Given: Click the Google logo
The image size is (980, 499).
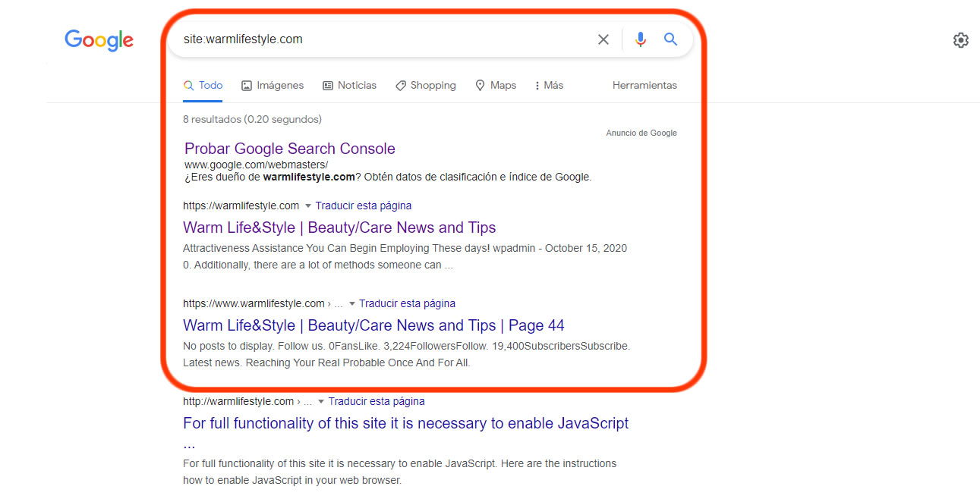Looking at the screenshot, I should coord(99,40).
